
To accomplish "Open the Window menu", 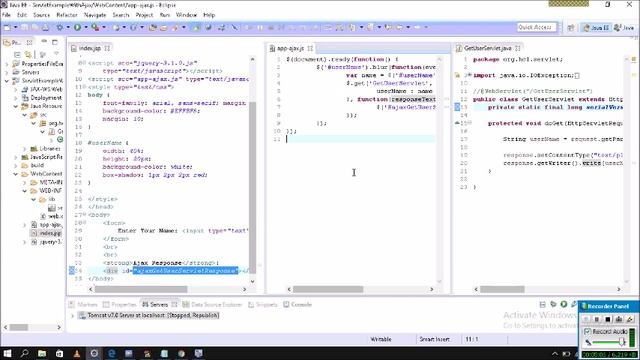I will (186, 15).
